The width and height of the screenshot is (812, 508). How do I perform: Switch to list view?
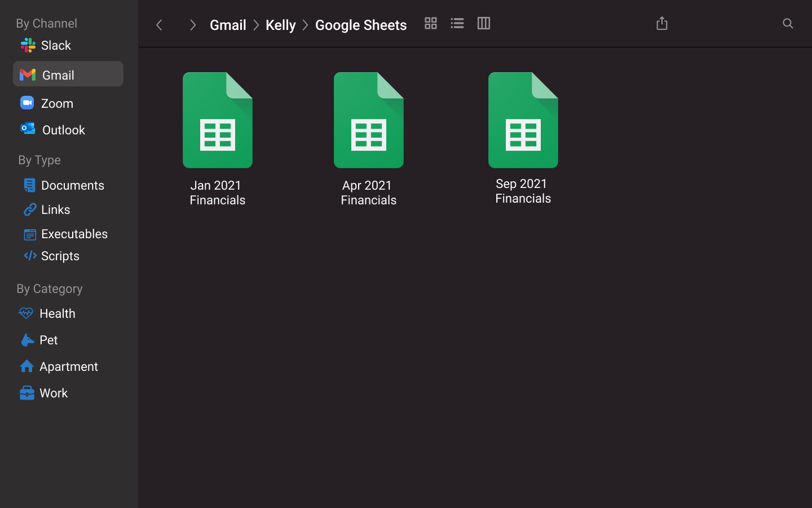click(x=457, y=23)
